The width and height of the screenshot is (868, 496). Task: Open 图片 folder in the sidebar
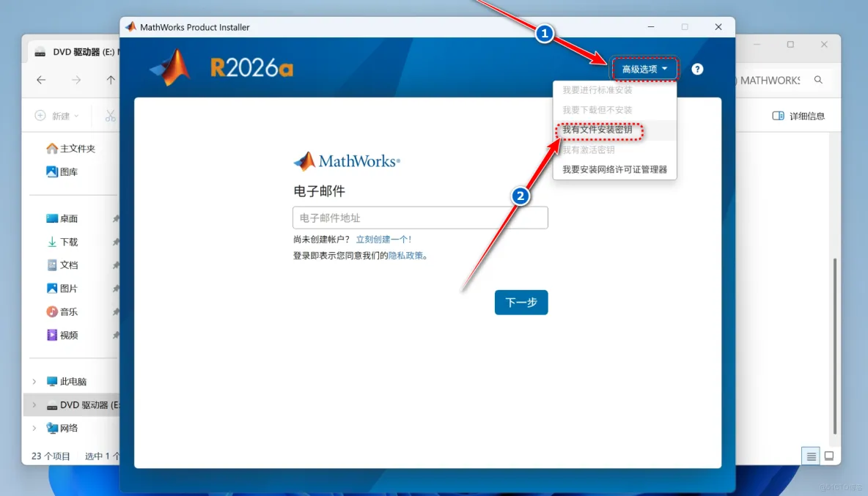(62, 288)
